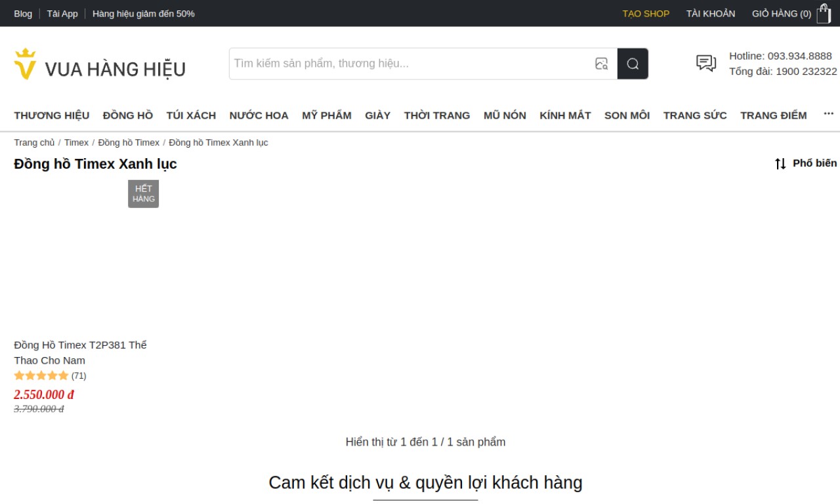Click the Đồng hồ Timex breadcrumb
Viewport: 840px width, 504px height.
click(x=129, y=142)
